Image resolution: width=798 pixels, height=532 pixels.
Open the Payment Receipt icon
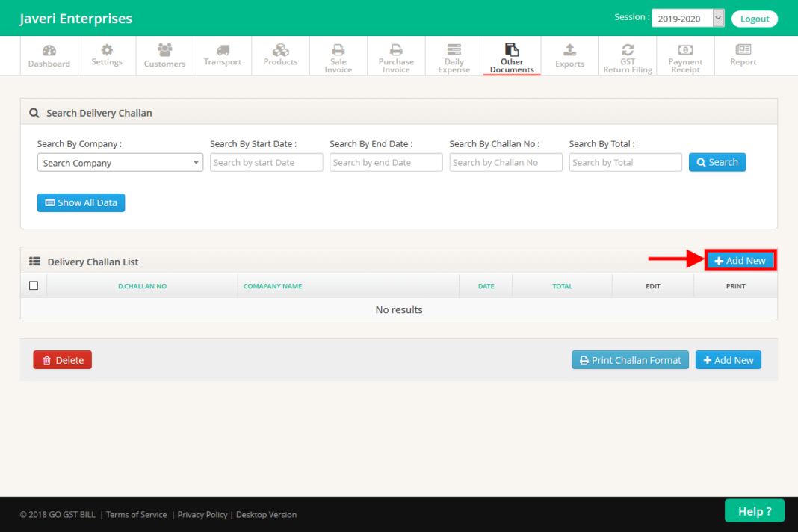[685, 55]
